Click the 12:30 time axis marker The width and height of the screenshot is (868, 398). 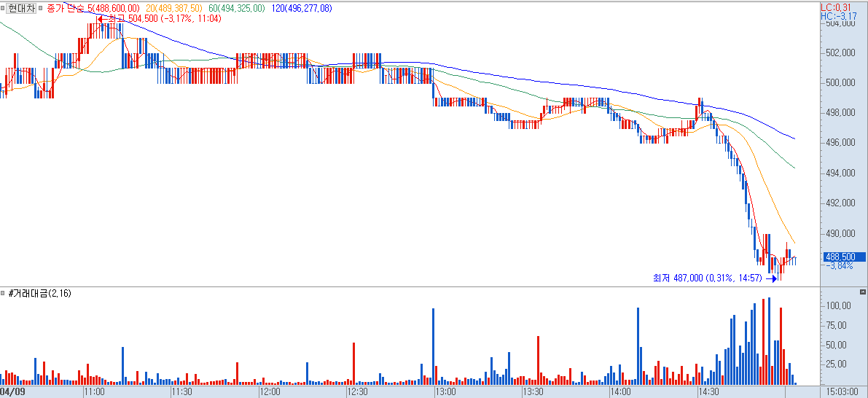point(358,392)
